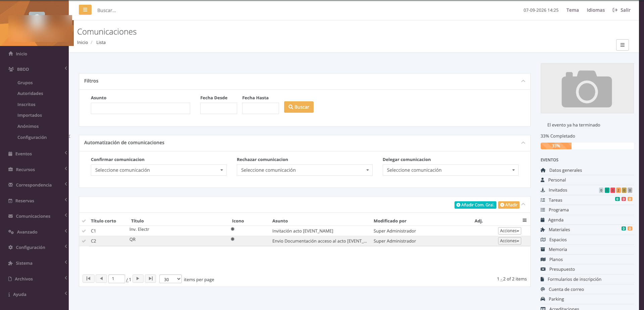Open the Inscritos sidebar item

[x=26, y=104]
